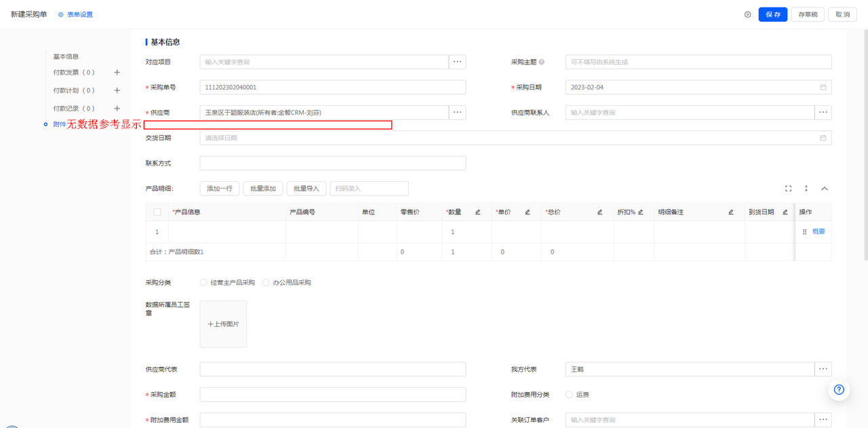This screenshot has height=428, width=868.
Task: Open 供应商联系人 lookup ellipsis button
Action: click(823, 112)
